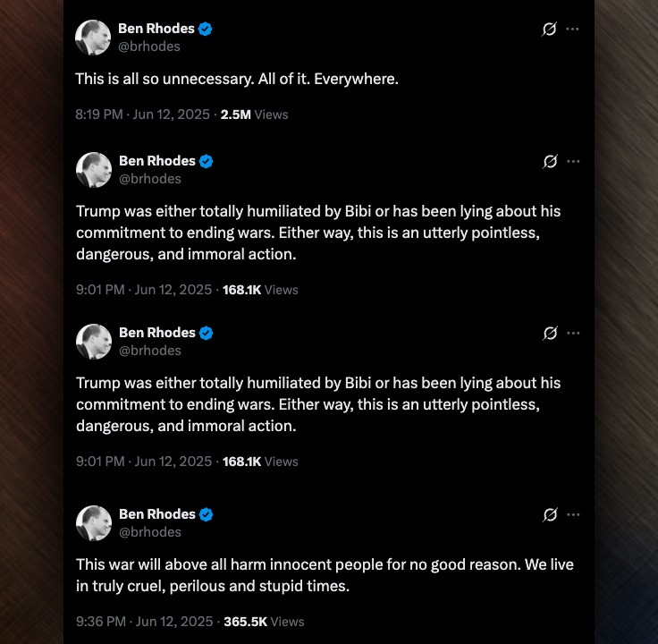Click the 'This is all so unnecessary' tweet text
This screenshot has height=644, width=658.
(x=237, y=79)
